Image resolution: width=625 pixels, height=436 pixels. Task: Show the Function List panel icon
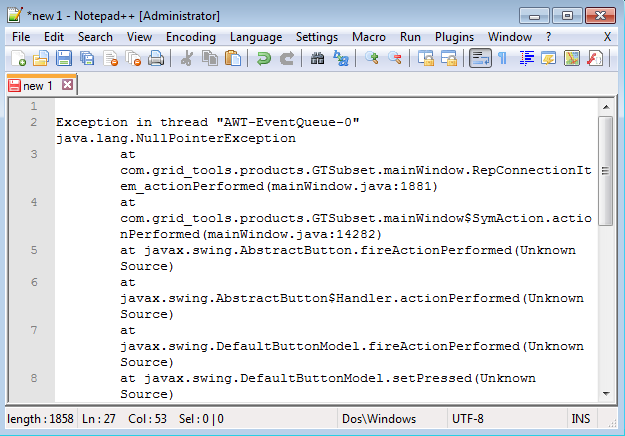coord(595,59)
